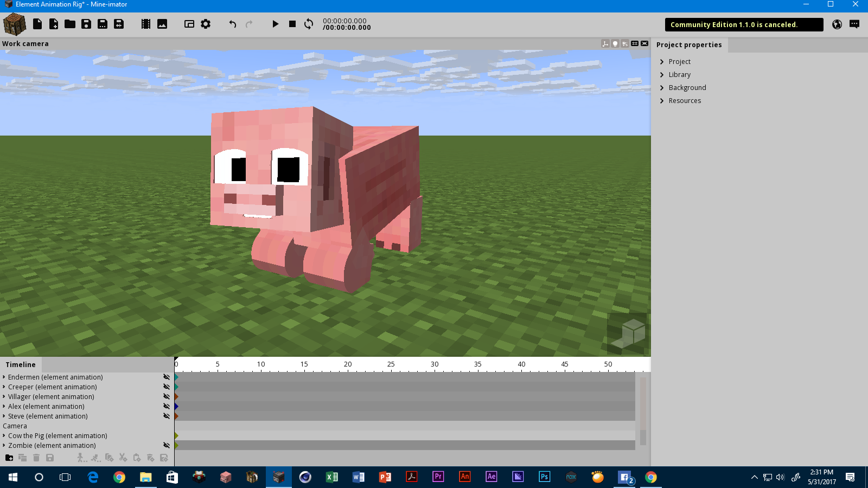Show the hidden Steve element
868x488 pixels.
coord(167,416)
